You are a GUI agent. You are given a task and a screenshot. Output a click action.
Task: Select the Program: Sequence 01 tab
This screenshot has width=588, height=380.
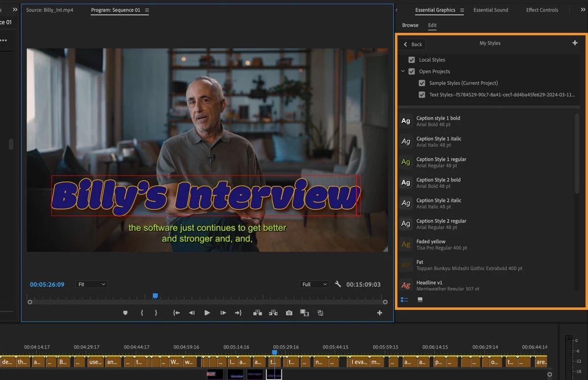click(116, 10)
